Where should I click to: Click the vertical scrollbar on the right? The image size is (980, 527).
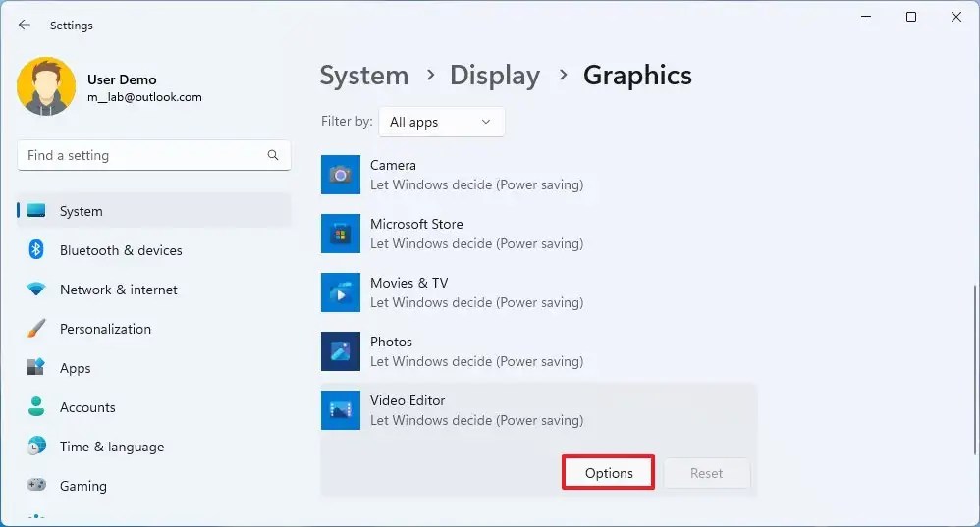tap(974, 370)
